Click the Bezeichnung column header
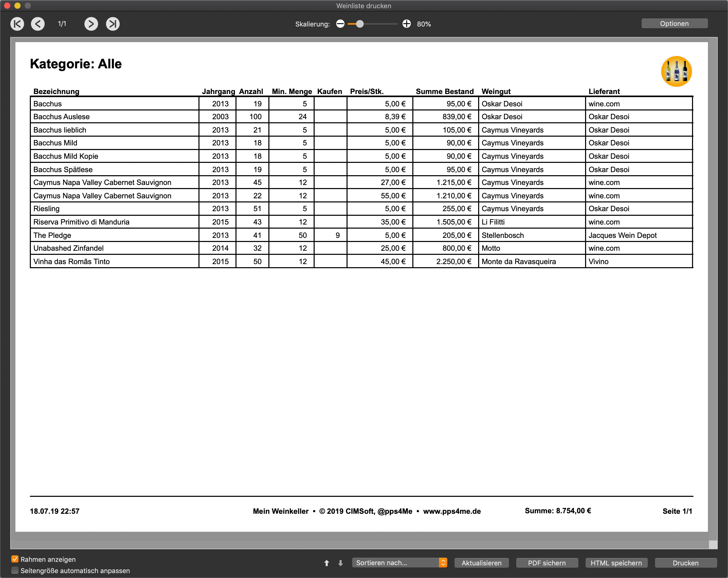This screenshot has width=728, height=578. click(56, 91)
